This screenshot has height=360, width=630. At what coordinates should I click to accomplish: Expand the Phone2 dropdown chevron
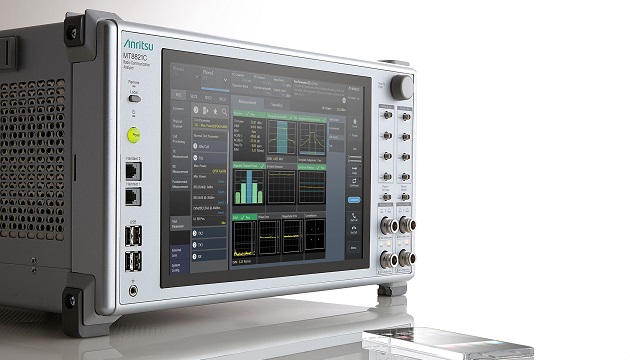[x=196, y=76]
